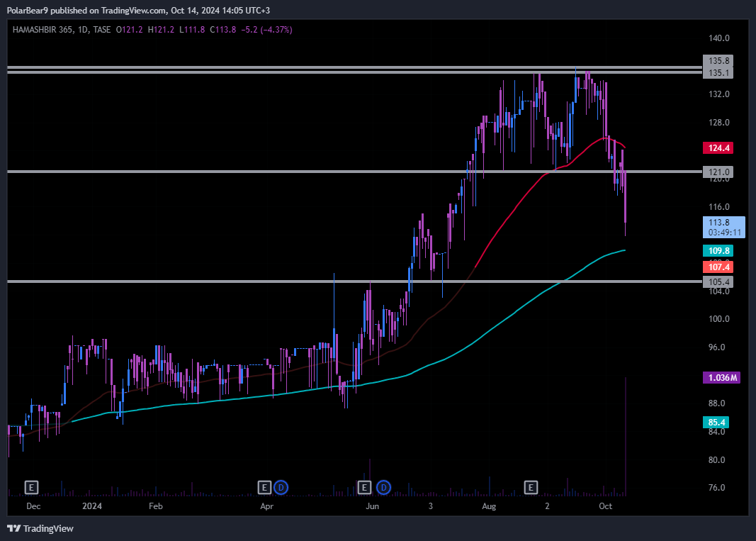This screenshot has height=541, width=756.
Task: Click the 96.0 price axis tick
Action: coord(716,347)
